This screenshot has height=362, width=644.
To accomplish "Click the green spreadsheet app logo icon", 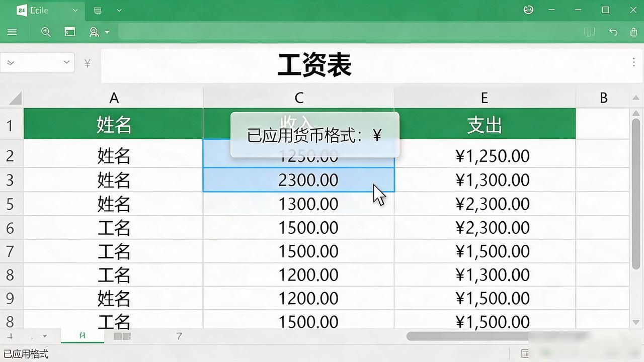I will [x=22, y=10].
